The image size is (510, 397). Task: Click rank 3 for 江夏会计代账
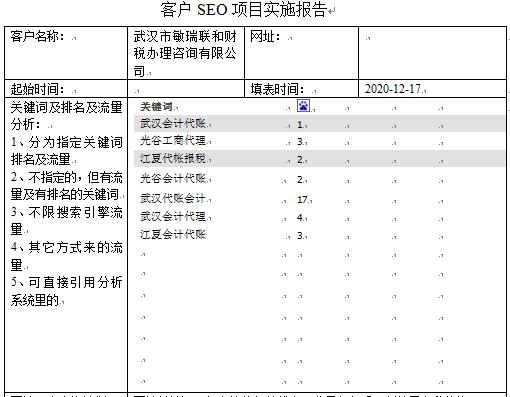[x=300, y=236]
